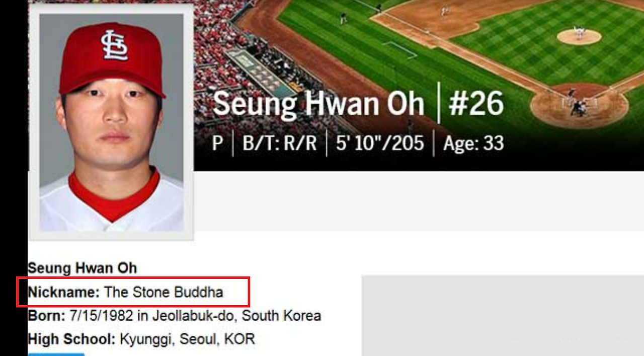Image resolution: width=644 pixels, height=356 pixels.
Task: Click the Nickname: label
Action: (x=64, y=292)
